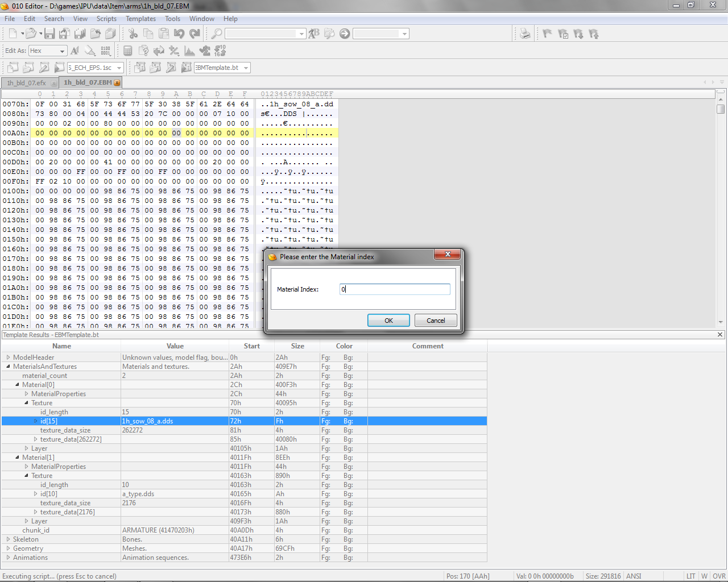Image resolution: width=728 pixels, height=582 pixels.
Task: Click the Save file floppy icon
Action: 49,34
